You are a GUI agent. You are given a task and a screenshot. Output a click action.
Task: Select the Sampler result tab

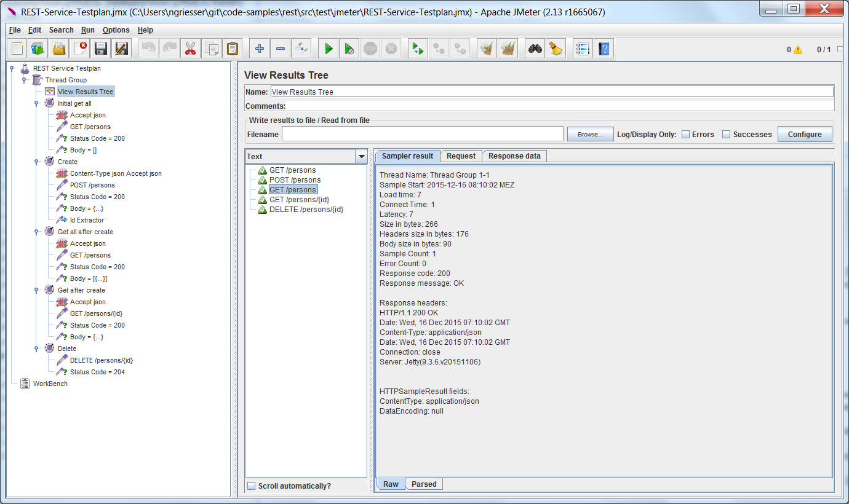tap(407, 156)
